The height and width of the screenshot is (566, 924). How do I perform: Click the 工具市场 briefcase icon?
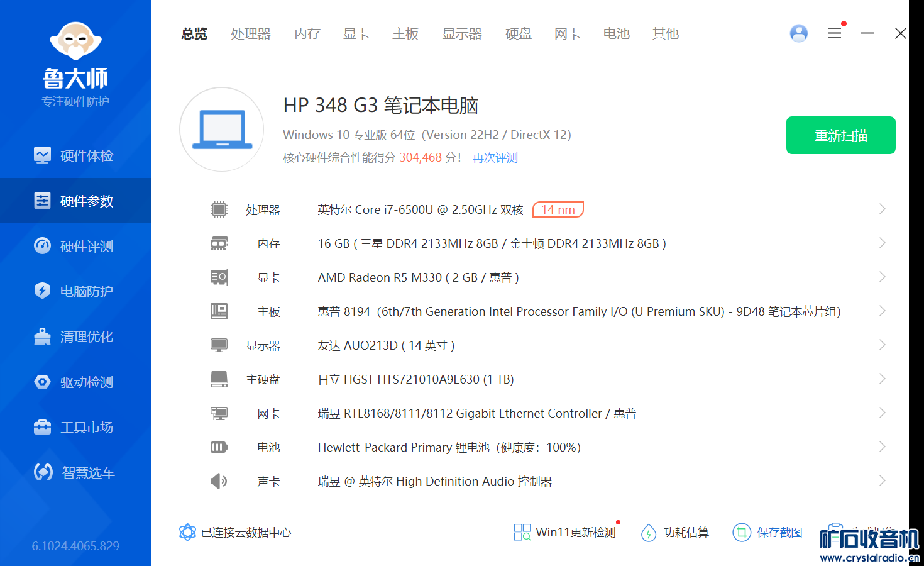tap(42, 427)
